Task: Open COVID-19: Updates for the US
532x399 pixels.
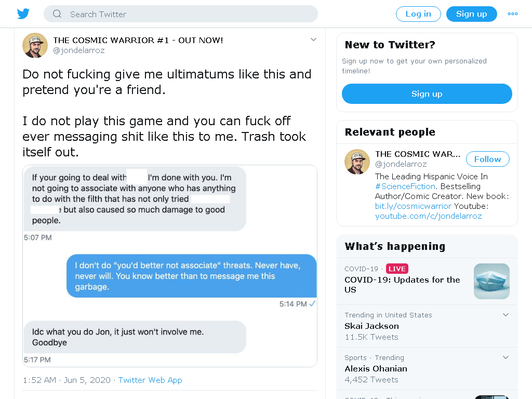Action: [402, 285]
